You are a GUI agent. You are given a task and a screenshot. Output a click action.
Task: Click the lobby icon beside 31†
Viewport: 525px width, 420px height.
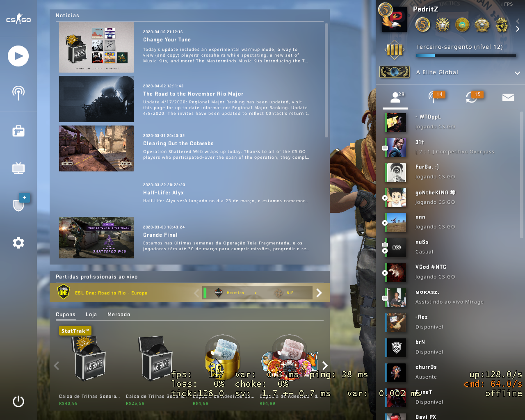point(385,148)
